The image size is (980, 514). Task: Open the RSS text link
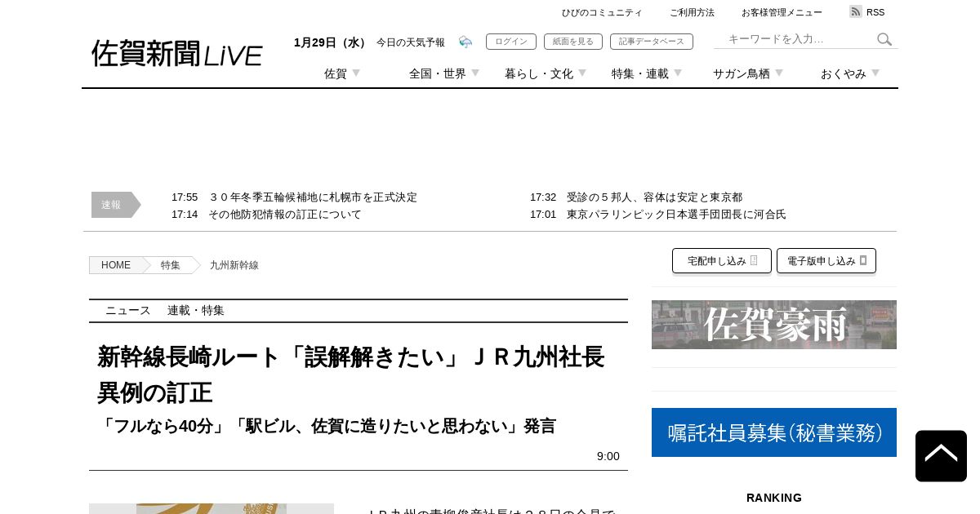875,12
